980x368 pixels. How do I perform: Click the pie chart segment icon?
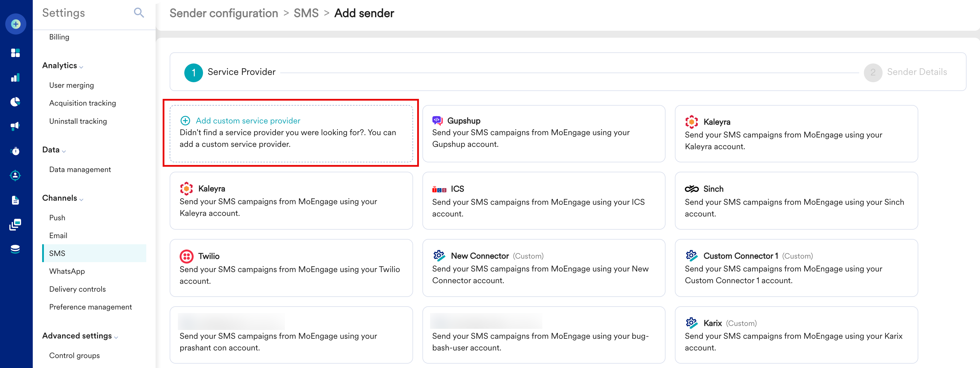tap(15, 102)
